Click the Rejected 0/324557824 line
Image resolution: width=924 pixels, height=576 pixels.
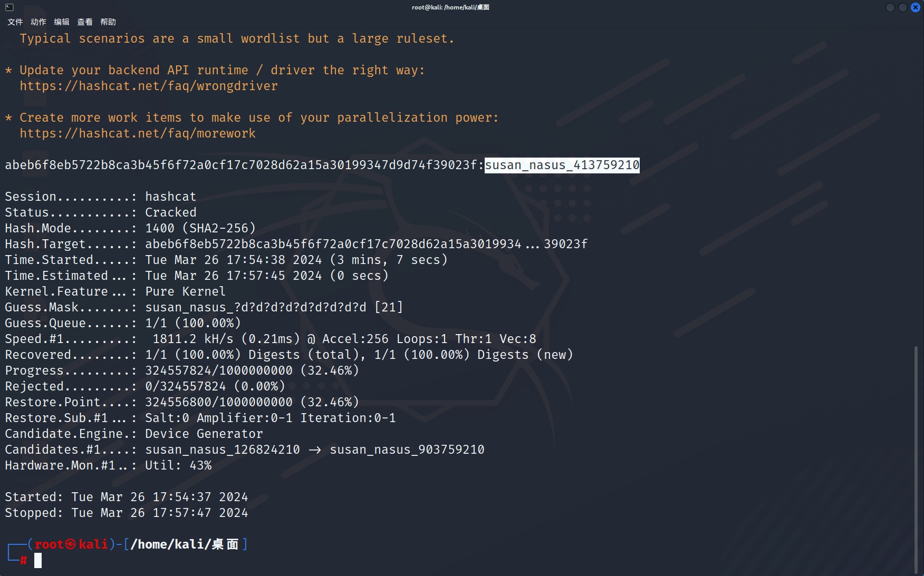click(x=145, y=386)
